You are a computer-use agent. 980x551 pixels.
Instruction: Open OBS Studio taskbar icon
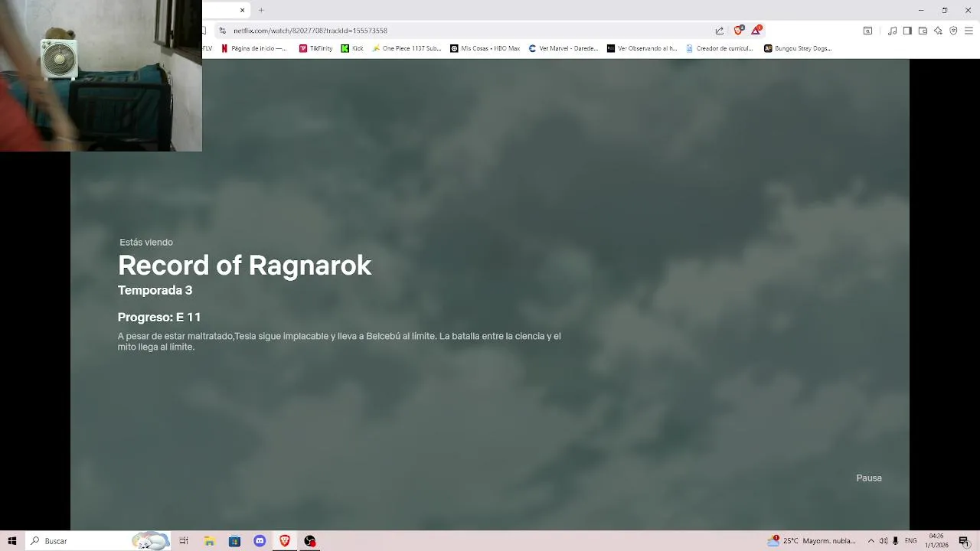point(310,541)
